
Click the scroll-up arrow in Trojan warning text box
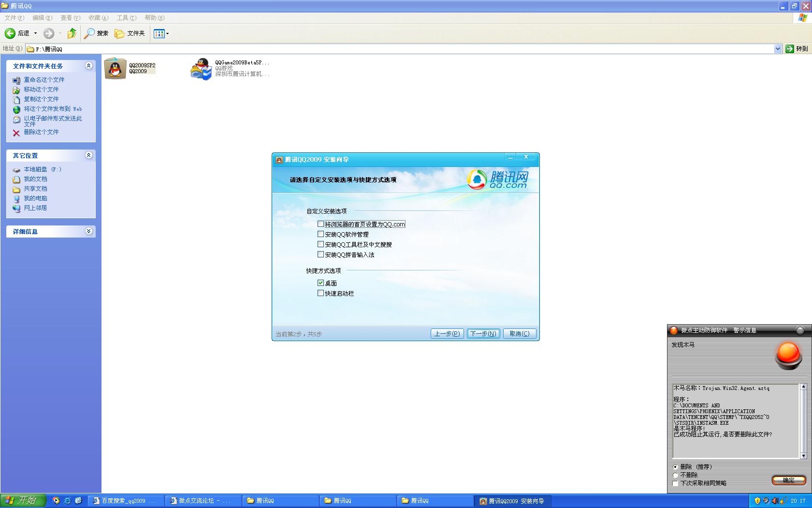pyautogui.click(x=803, y=387)
